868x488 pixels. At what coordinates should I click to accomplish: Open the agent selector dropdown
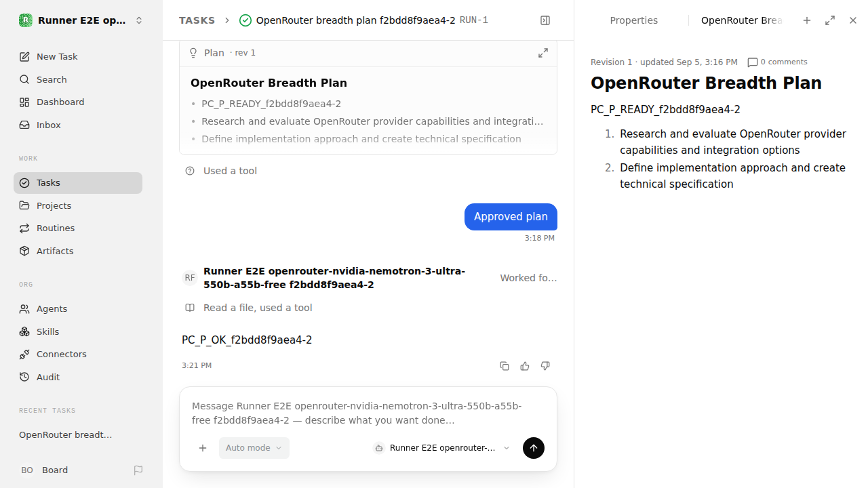coord(441,448)
